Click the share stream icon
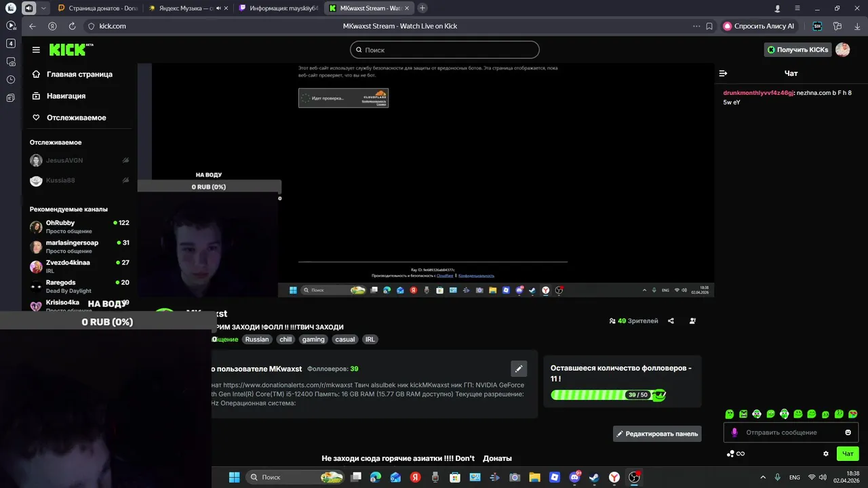Screen dimensions: 868x488 [671, 321]
